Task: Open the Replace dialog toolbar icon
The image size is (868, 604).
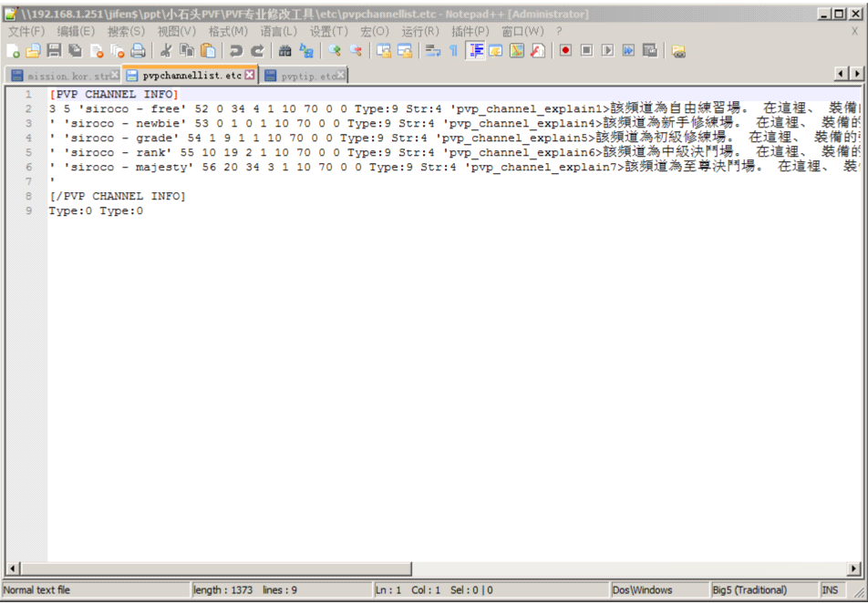Action: (x=306, y=51)
